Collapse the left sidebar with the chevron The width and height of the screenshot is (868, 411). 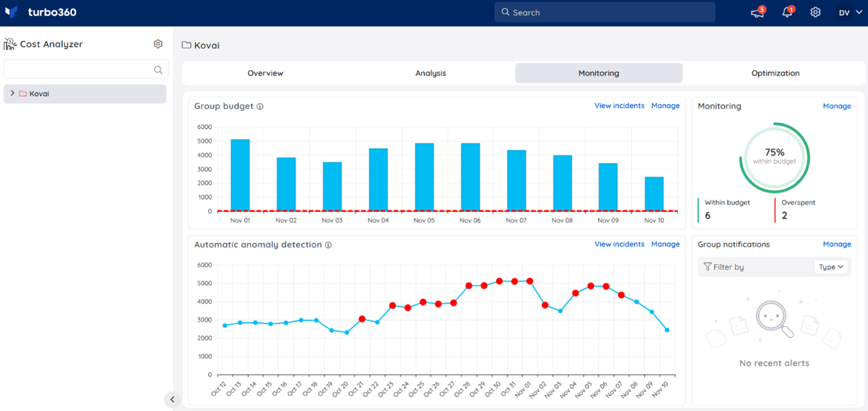172,399
